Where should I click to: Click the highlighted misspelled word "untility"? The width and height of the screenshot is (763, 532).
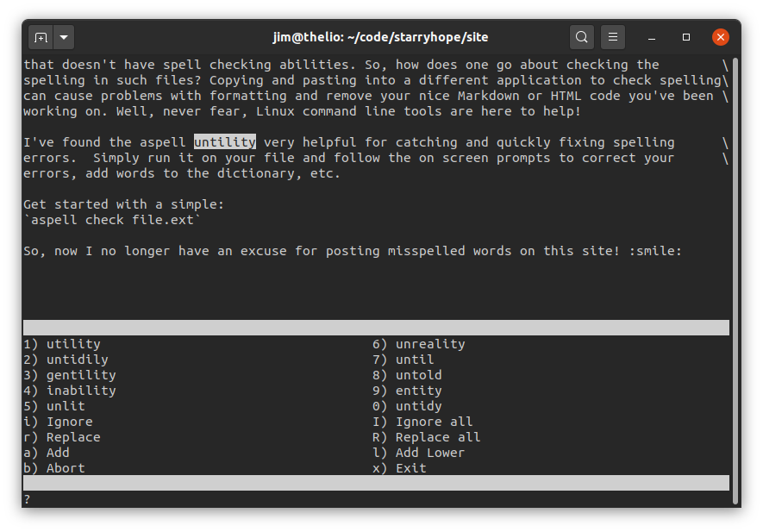pos(224,142)
